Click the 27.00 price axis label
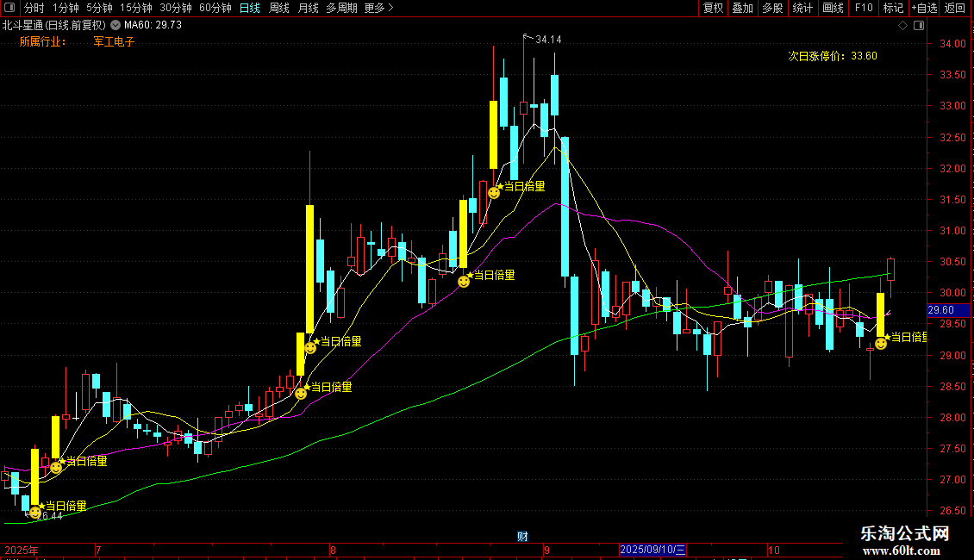Viewport: 974px width, 560px height. click(x=952, y=479)
